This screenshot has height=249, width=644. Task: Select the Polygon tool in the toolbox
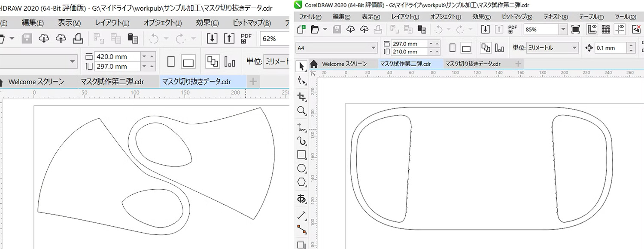(x=301, y=182)
